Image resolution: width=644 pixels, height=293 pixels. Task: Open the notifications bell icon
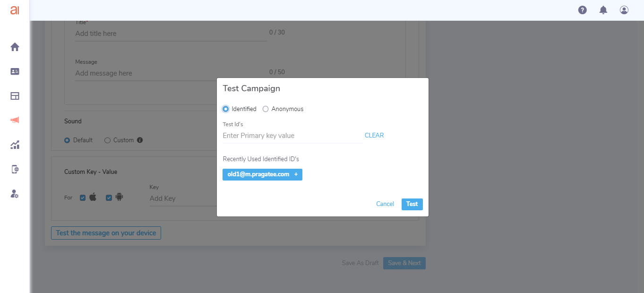click(603, 10)
